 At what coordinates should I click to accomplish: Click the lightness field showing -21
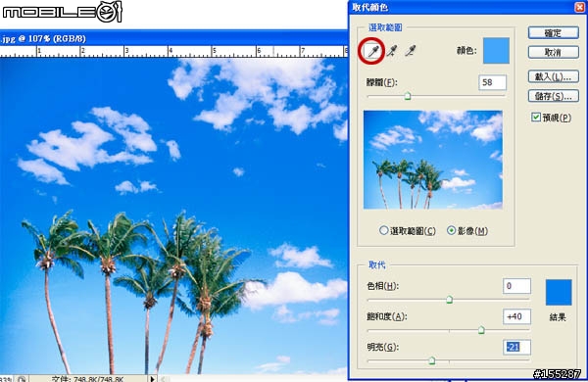click(x=516, y=347)
